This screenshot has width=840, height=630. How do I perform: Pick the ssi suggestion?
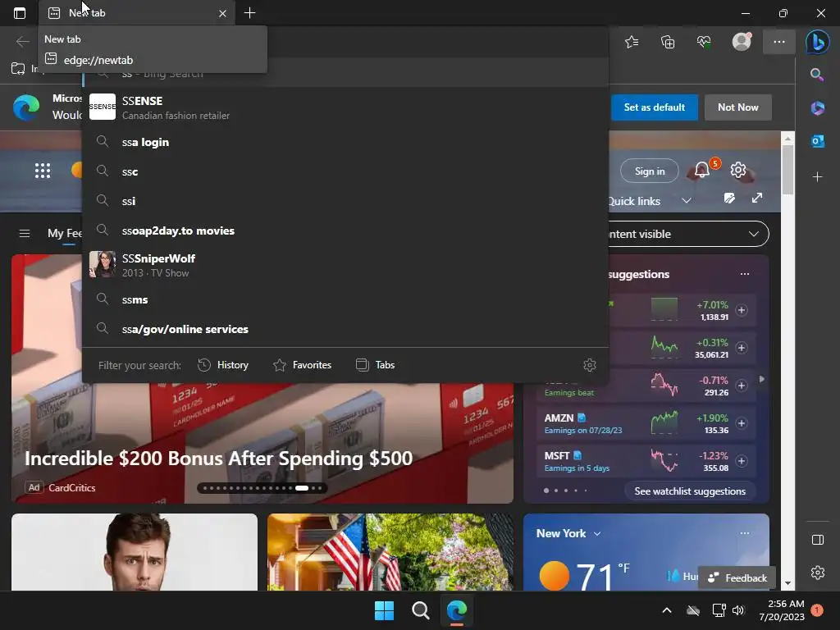pyautogui.click(x=345, y=201)
